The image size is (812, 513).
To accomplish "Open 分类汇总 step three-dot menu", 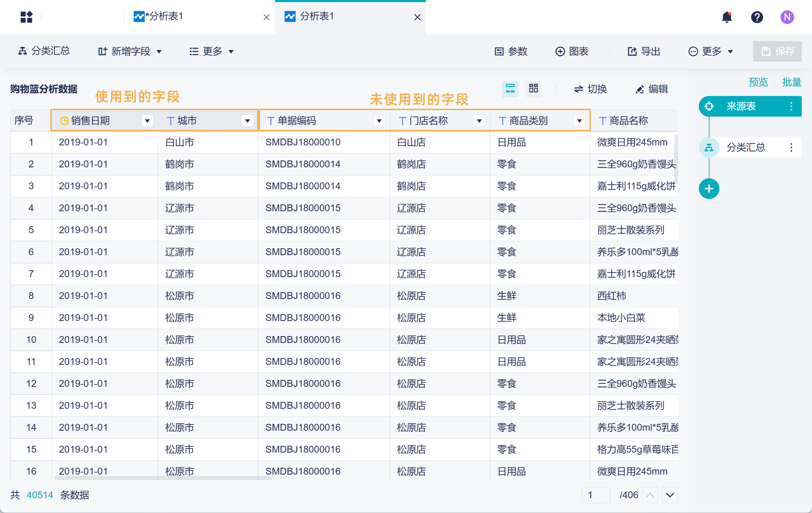I will click(791, 147).
